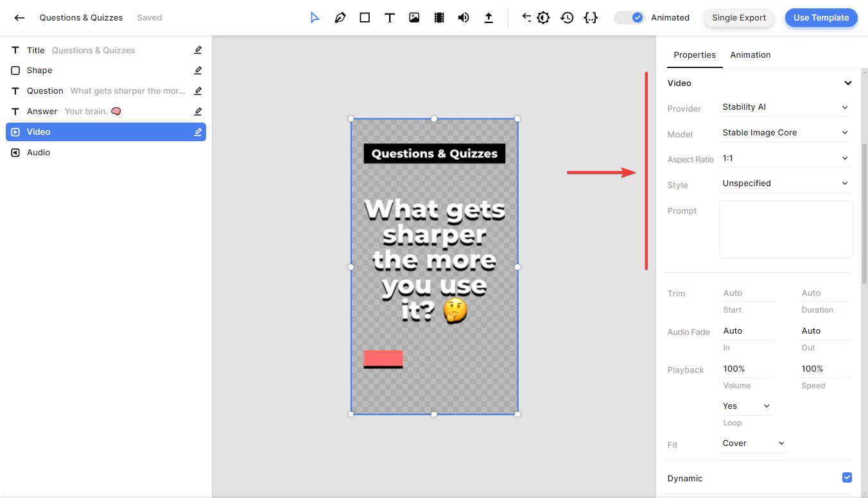Add a Video element via film icon
Viewport: 868px width, 498px height.
(439, 18)
